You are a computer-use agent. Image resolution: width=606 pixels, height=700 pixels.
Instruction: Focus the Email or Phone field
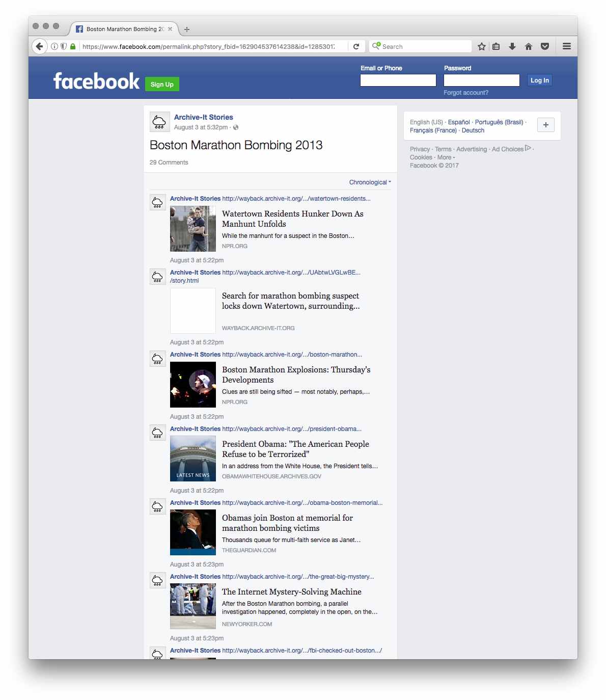tap(398, 80)
